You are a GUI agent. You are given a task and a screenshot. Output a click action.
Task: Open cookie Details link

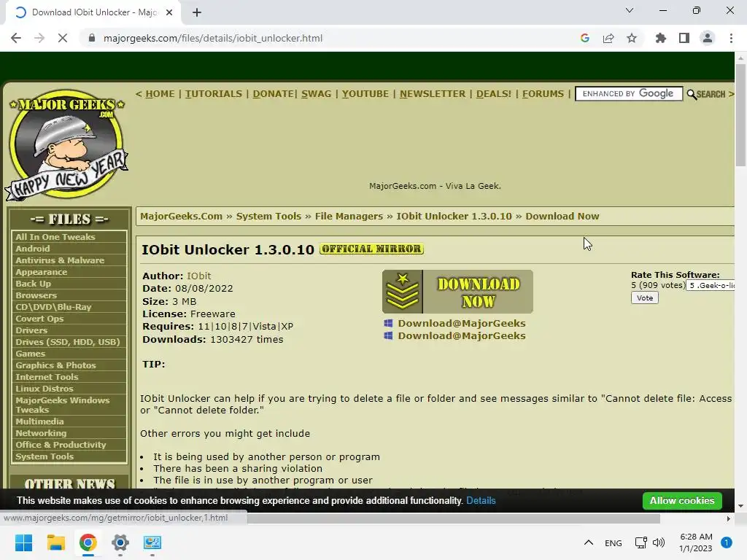481,500
